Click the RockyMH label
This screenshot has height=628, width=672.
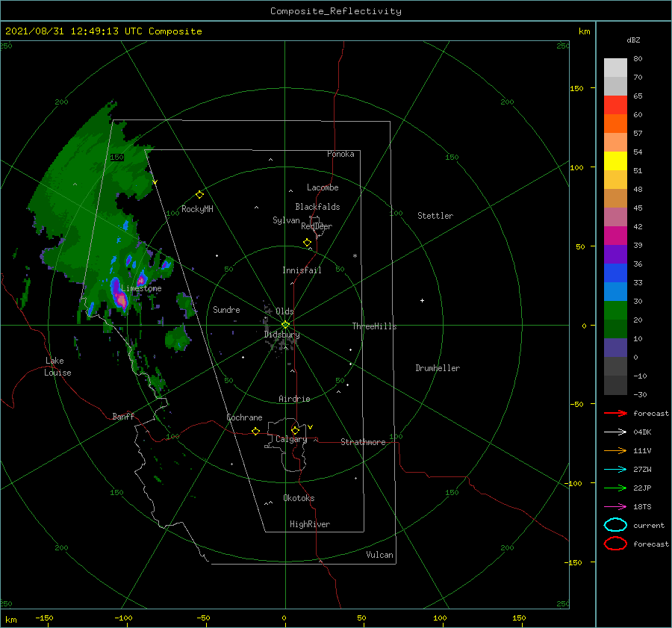197,209
